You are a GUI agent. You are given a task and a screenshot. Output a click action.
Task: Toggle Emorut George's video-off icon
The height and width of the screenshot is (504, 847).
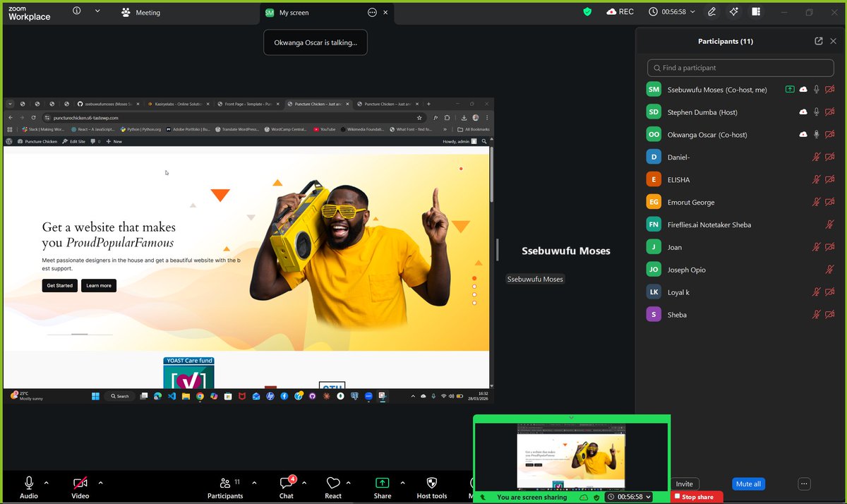pos(830,203)
